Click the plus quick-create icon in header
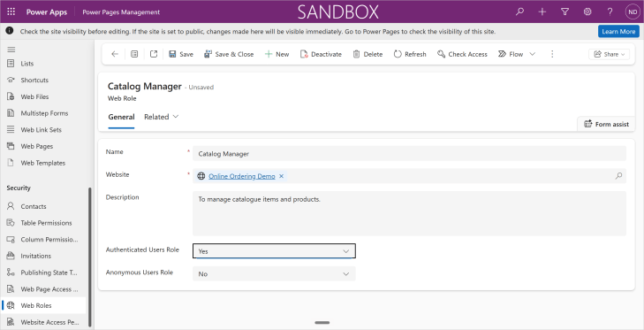This screenshot has height=330, width=644. pyautogui.click(x=542, y=12)
